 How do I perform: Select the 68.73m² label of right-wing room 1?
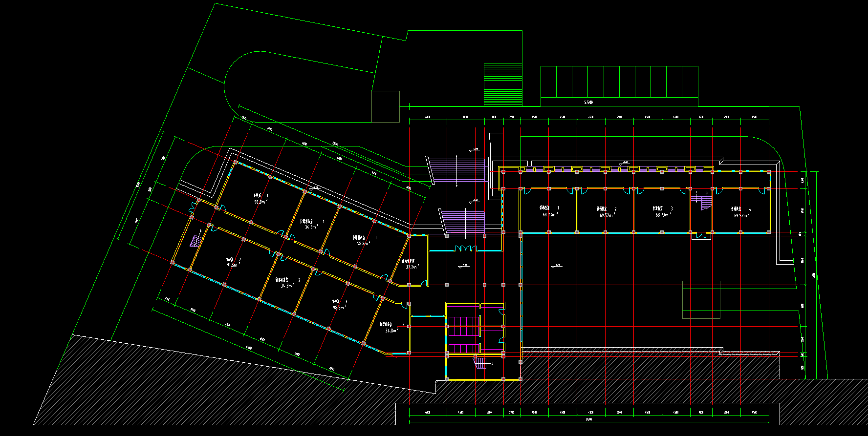(x=550, y=214)
